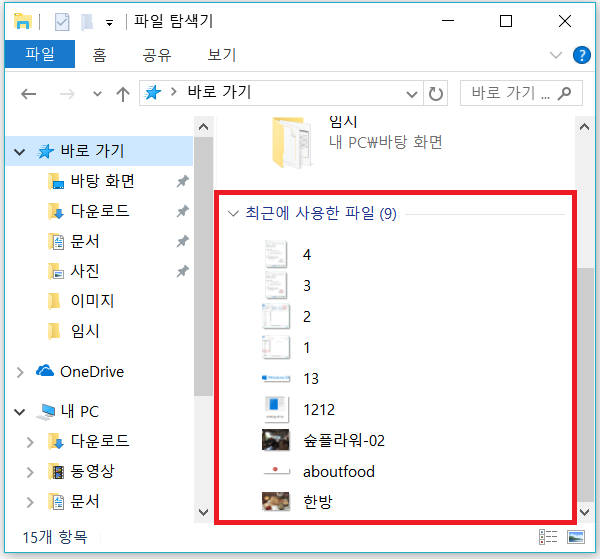Viewport: 600px width, 559px height.
Task: Click the star icon in the address bar
Action: coord(152,93)
